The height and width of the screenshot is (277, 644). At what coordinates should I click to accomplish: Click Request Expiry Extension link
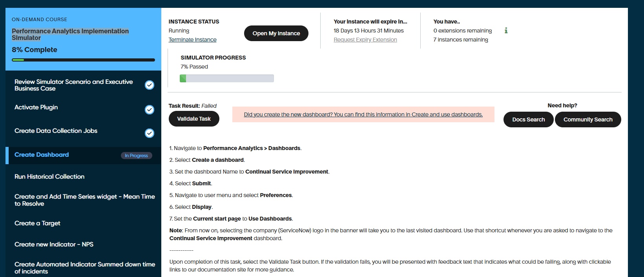[x=365, y=40]
